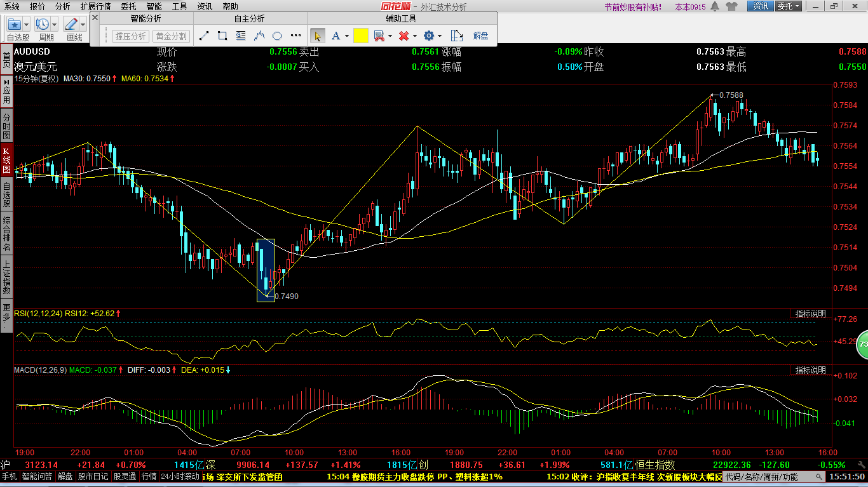Screen dimensions: 868x487
Task: Expand the 委托 dropdown button
Action: pos(789,6)
